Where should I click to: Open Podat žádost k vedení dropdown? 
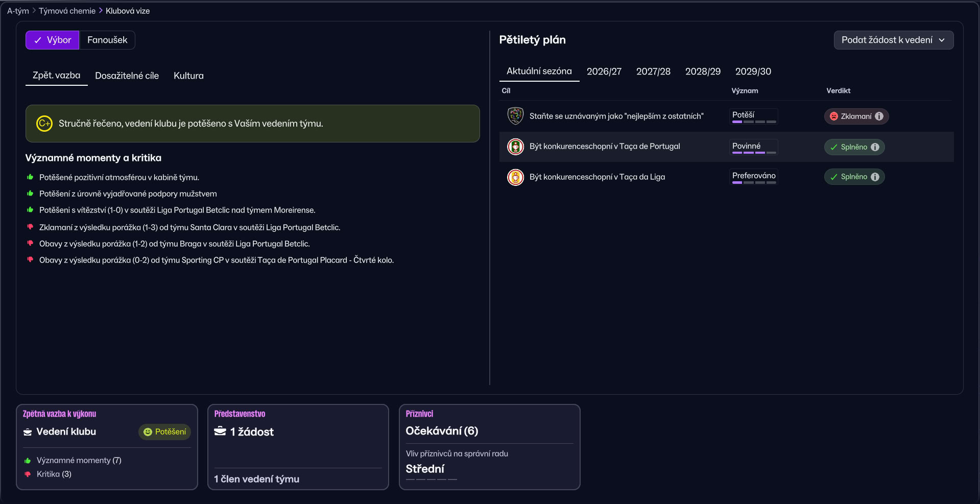[893, 40]
